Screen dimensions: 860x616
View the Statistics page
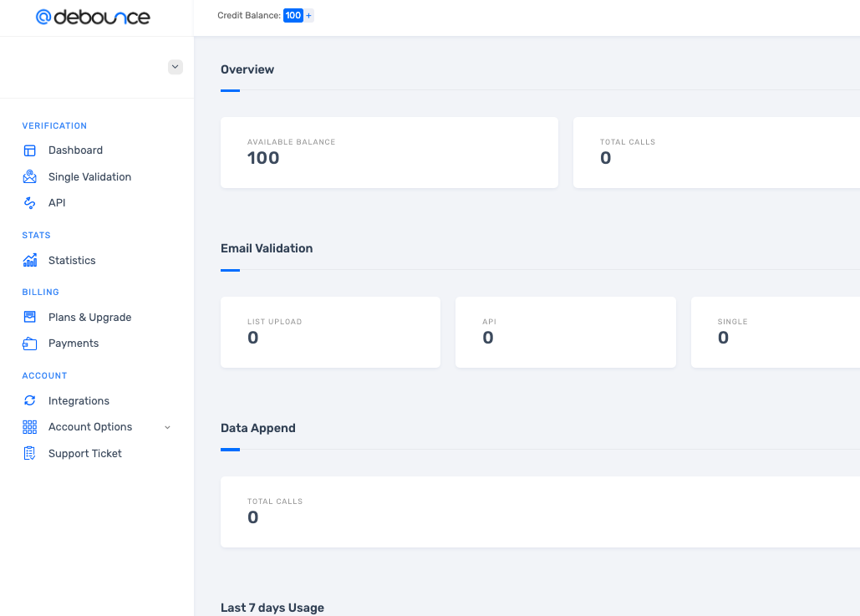pos(72,260)
